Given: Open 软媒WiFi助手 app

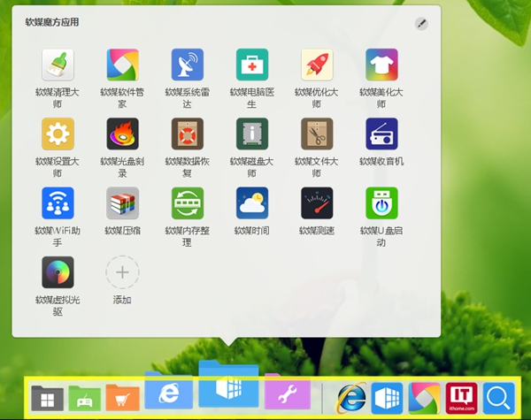Looking at the screenshot, I should 58,202.
